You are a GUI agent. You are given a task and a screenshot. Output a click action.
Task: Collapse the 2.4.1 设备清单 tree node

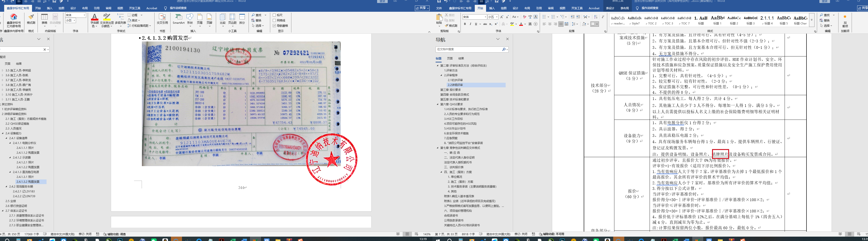pos(6,138)
